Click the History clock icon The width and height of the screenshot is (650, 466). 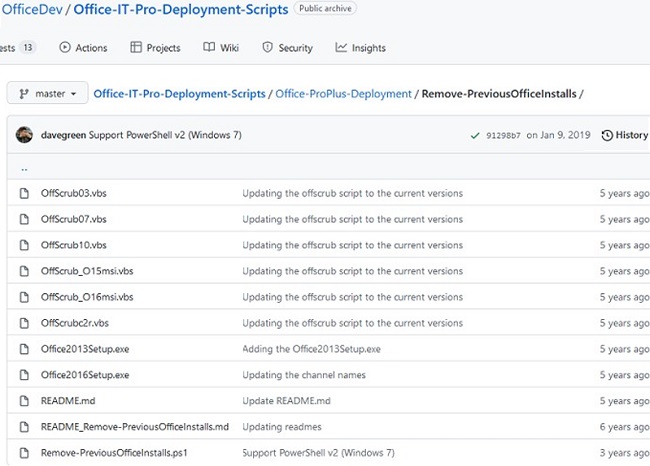pyautogui.click(x=607, y=135)
